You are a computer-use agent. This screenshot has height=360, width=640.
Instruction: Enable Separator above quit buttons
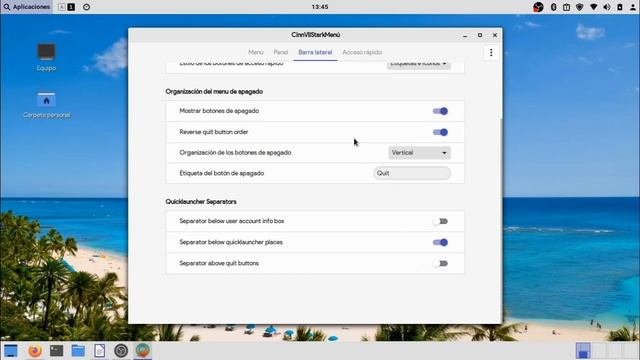point(440,263)
